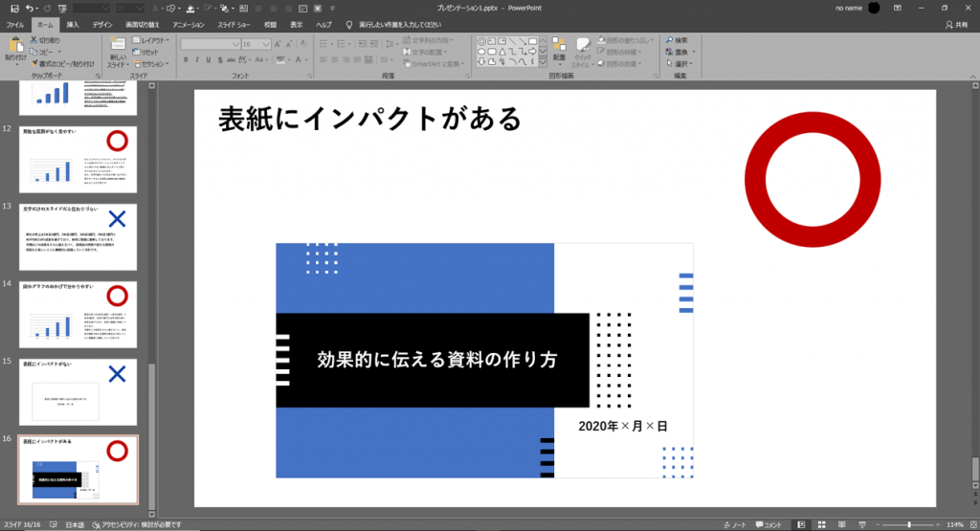Expand the Section (セクション) dropdown
This screenshot has width=980, height=531.
pyautogui.click(x=150, y=64)
